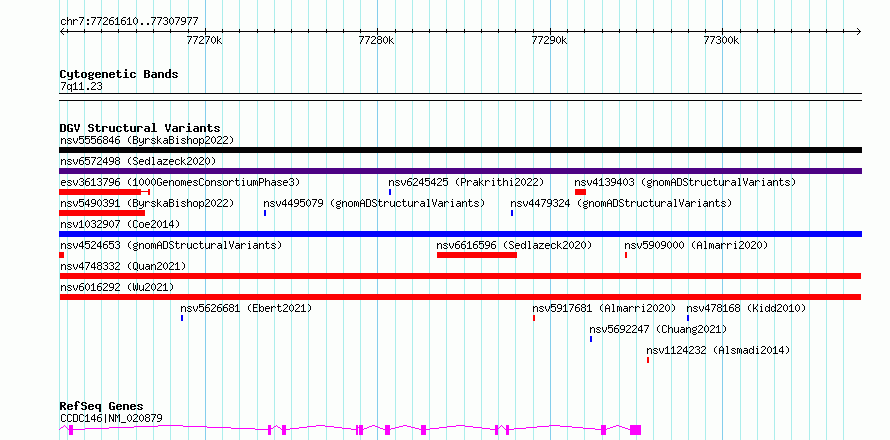Click the 77280k ruler tick label
The width and height of the screenshot is (890, 440).
[377, 40]
